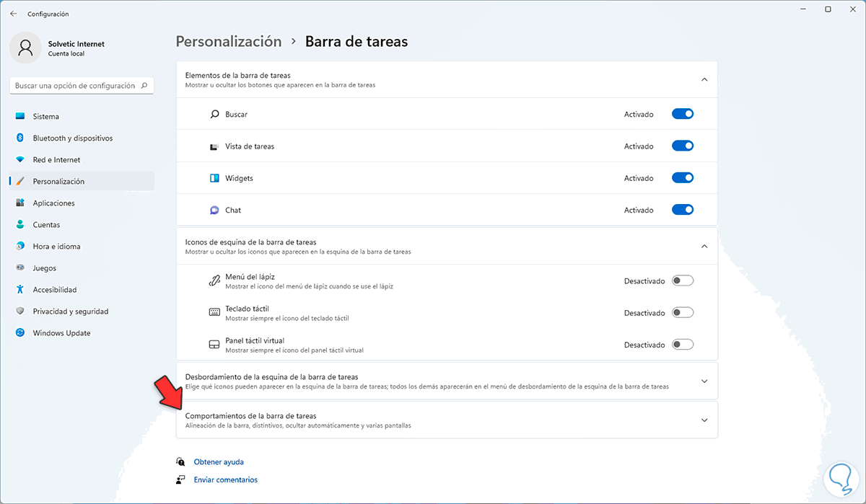Open Sistema in the sidebar
Image resolution: width=866 pixels, height=504 pixels.
tap(45, 116)
